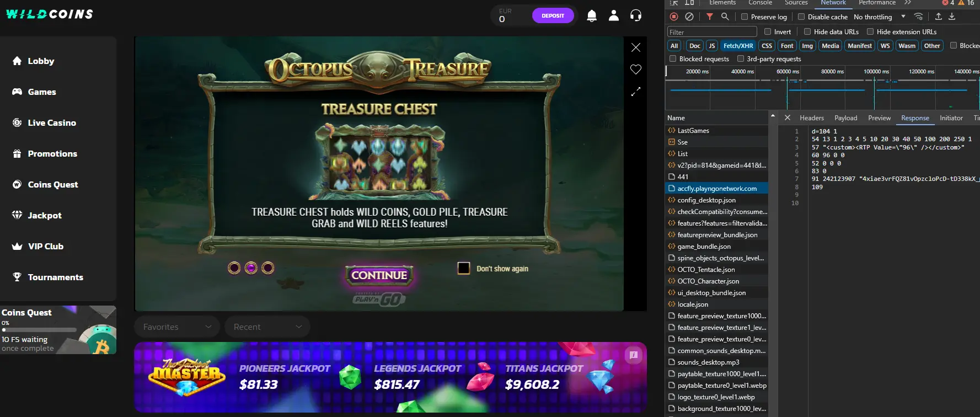Screen dimensions: 980x417
Task: Toggle Hide data URLs checkbox
Action: 807,31
